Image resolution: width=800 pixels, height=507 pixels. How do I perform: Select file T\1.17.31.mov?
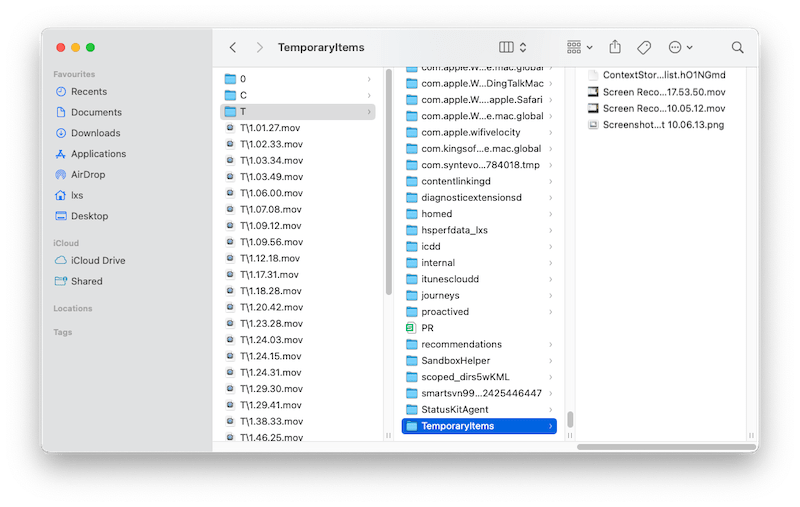pos(298,275)
